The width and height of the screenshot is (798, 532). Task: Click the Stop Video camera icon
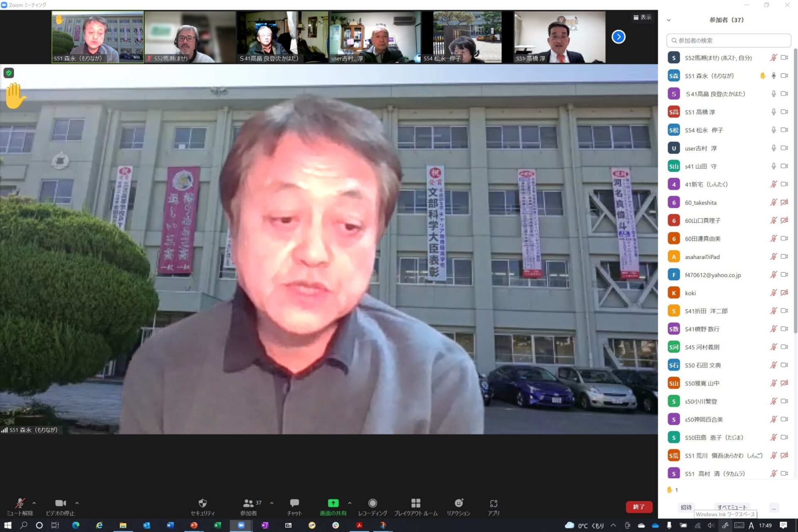coord(61,503)
